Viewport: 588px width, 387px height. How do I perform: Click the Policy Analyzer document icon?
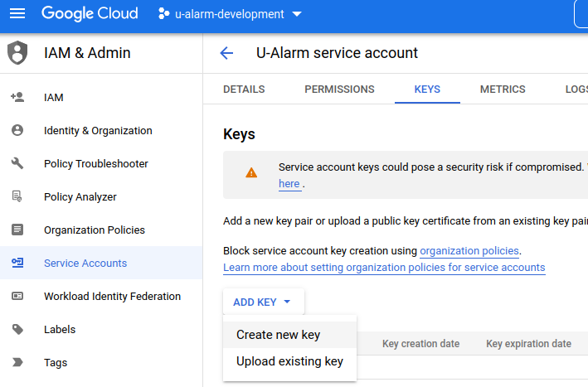pos(17,196)
